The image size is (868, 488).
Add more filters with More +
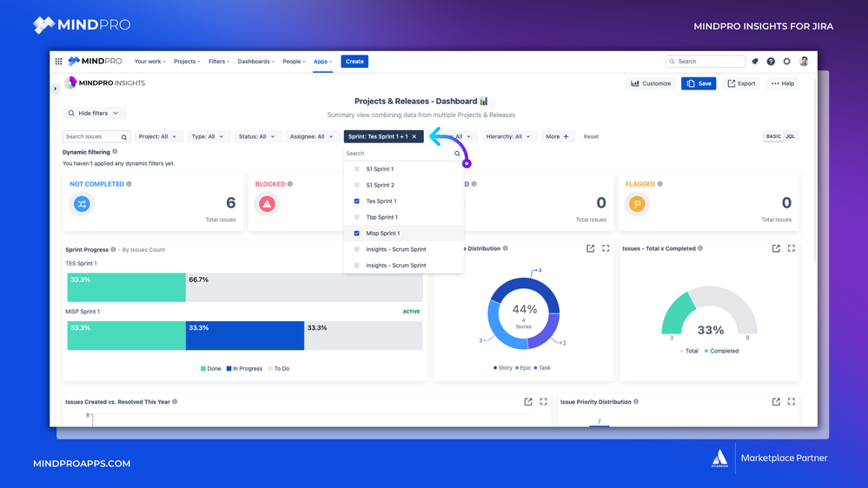point(558,136)
